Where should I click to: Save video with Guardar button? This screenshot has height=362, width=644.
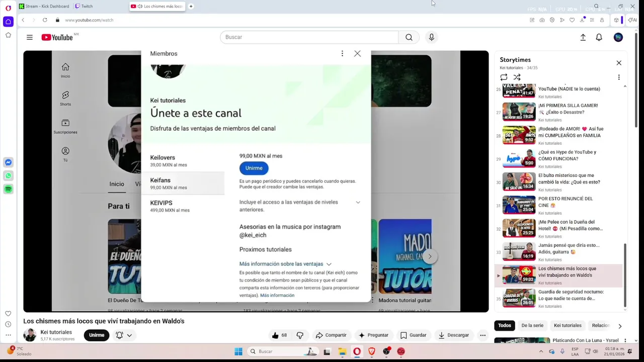tap(413, 335)
